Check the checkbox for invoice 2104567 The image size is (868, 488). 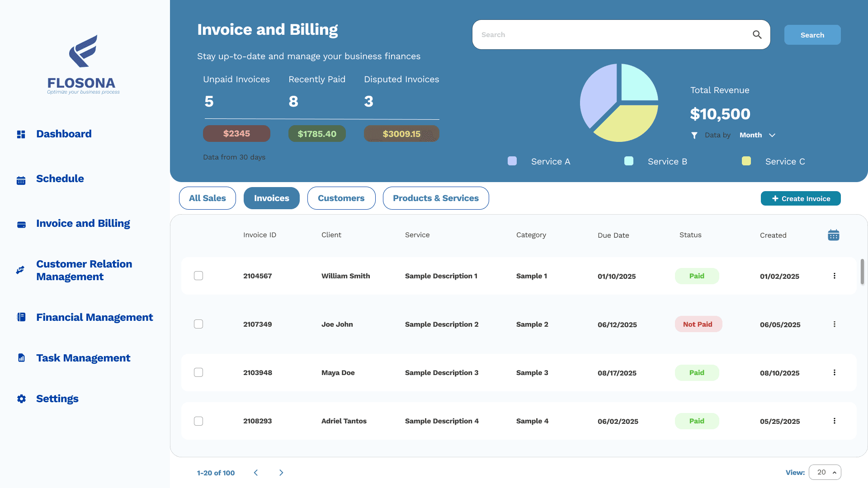(198, 276)
